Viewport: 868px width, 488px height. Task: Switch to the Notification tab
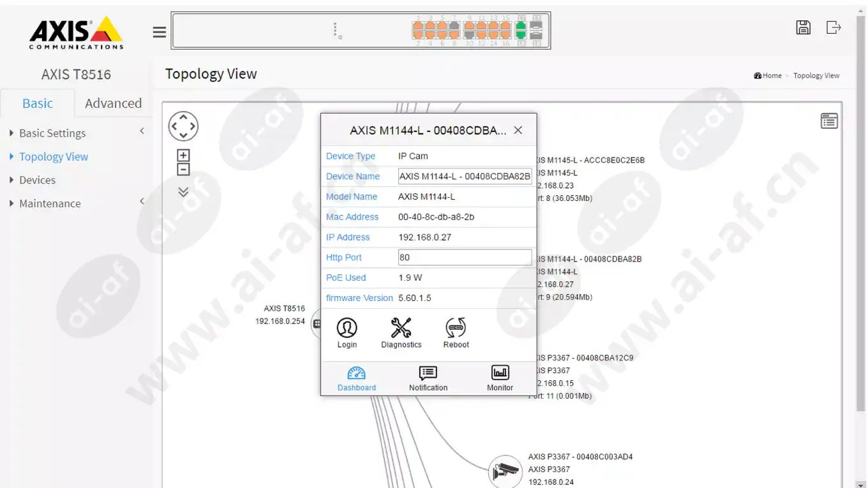point(428,378)
